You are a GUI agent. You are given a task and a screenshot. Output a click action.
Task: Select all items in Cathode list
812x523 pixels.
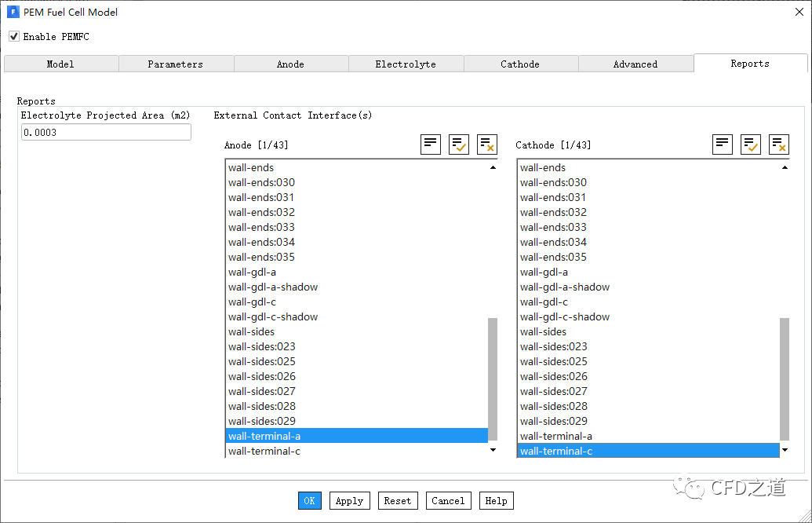(x=751, y=144)
